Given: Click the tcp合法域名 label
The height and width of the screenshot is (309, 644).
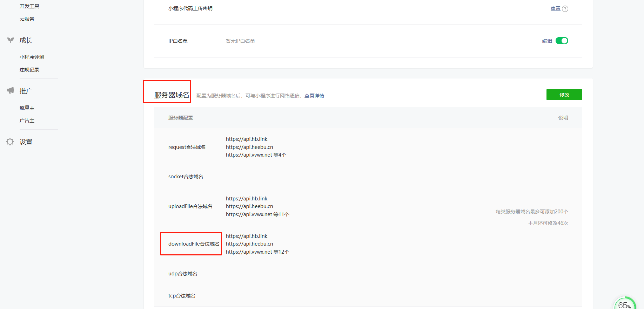Looking at the screenshot, I should click(x=182, y=296).
